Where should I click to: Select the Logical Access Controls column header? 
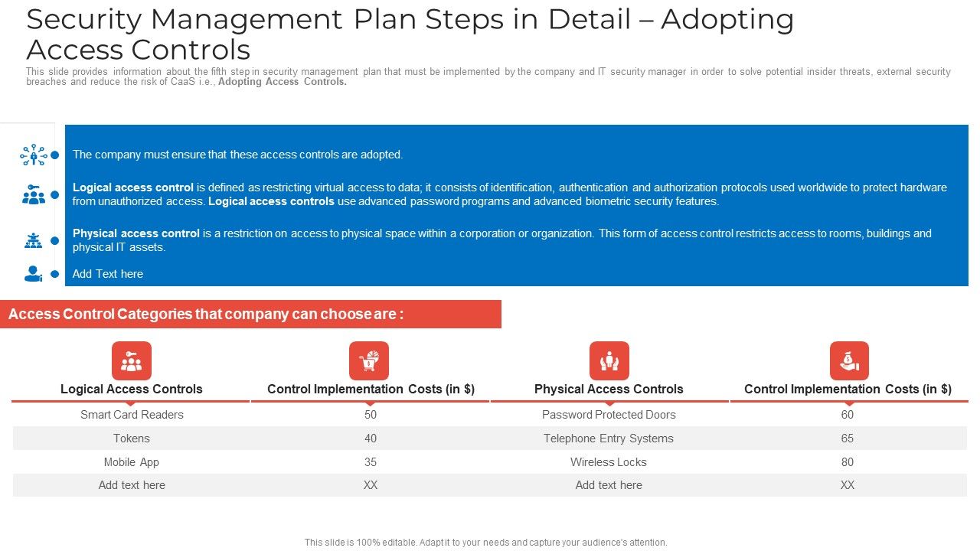(131, 389)
